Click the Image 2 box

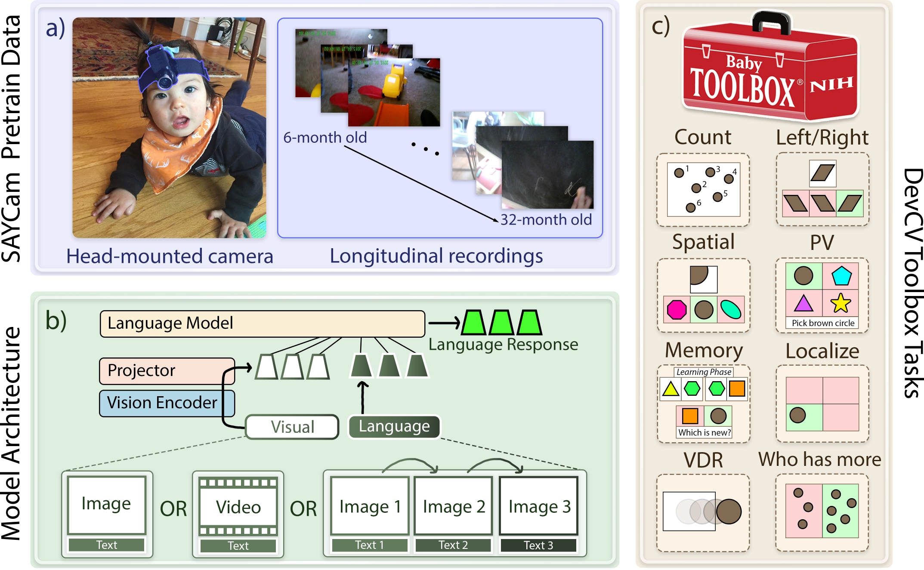pyautogui.click(x=454, y=506)
